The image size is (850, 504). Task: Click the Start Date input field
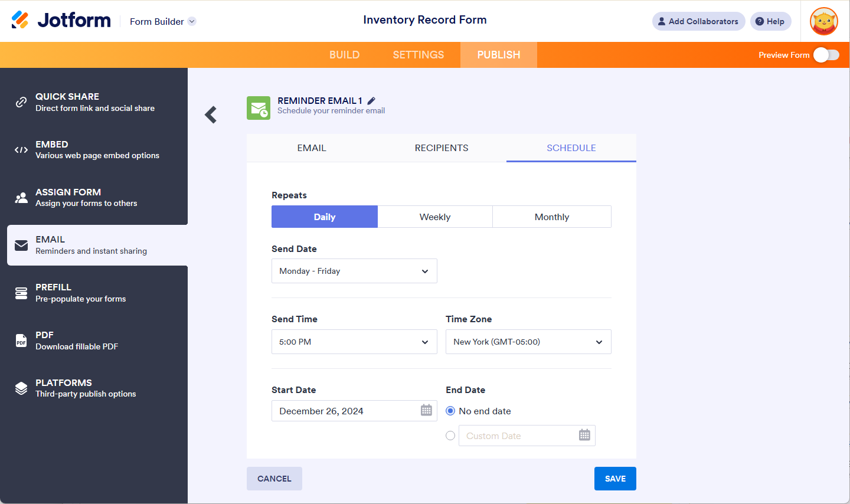click(x=345, y=411)
